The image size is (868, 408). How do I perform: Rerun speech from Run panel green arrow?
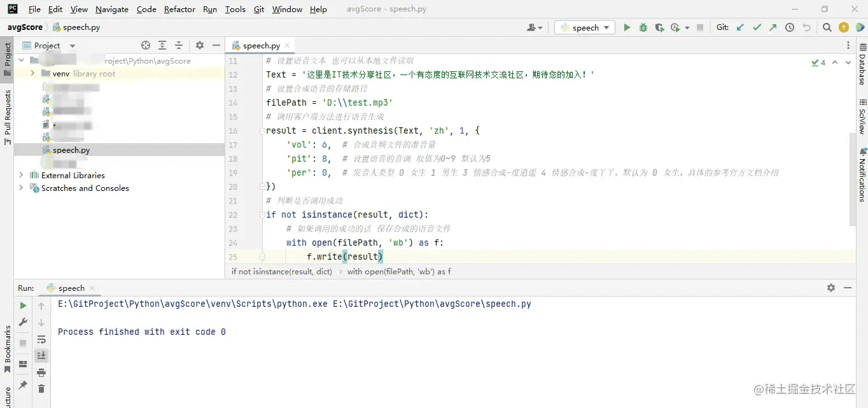click(24, 306)
